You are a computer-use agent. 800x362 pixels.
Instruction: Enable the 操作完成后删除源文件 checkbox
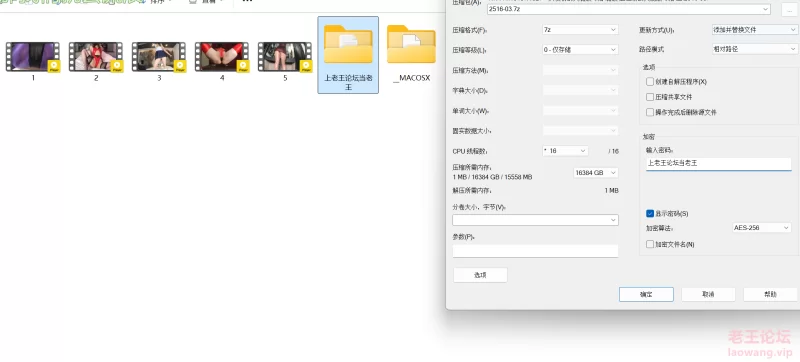click(649, 112)
